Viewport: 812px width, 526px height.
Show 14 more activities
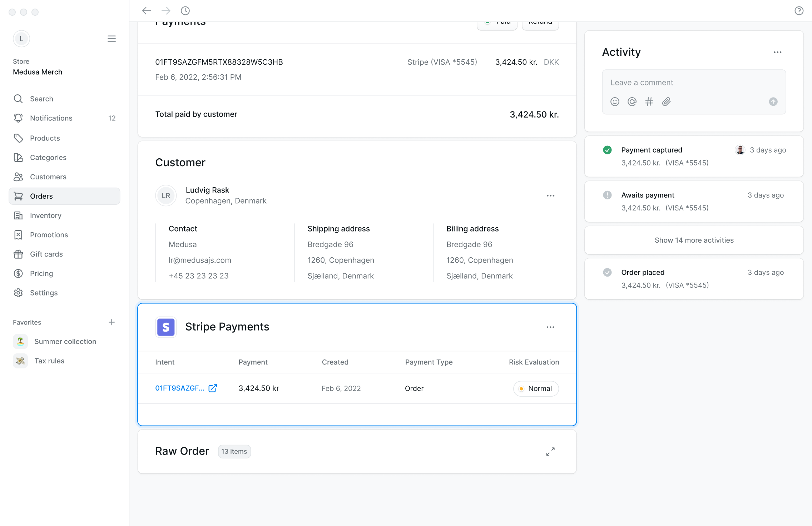coord(694,240)
